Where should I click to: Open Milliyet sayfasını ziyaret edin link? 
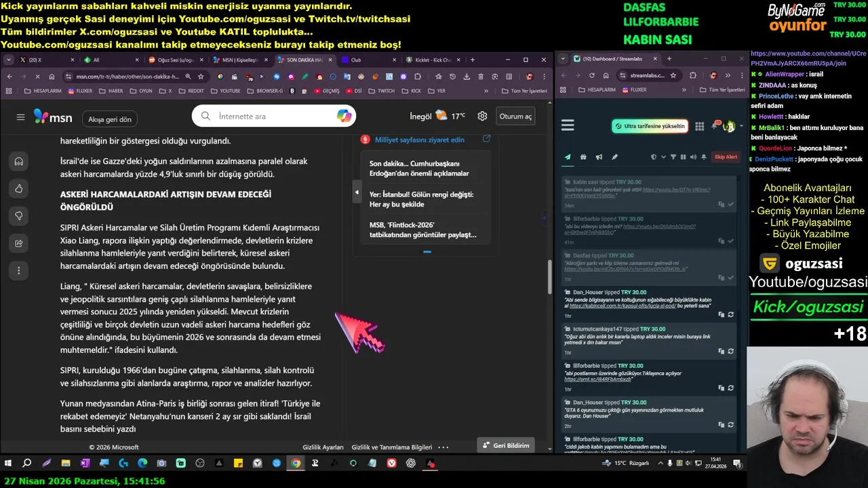420,140
